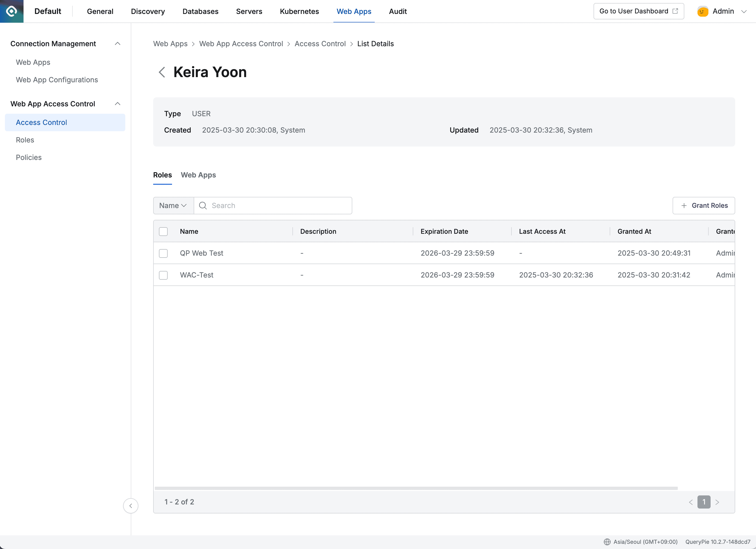Open the Name filter dropdown

pos(173,206)
